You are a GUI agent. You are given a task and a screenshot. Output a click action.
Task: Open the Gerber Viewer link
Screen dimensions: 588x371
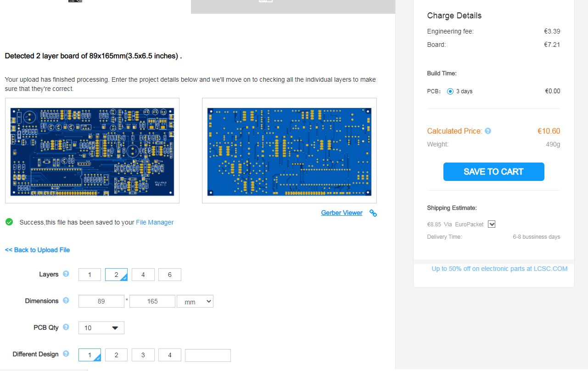[342, 213]
